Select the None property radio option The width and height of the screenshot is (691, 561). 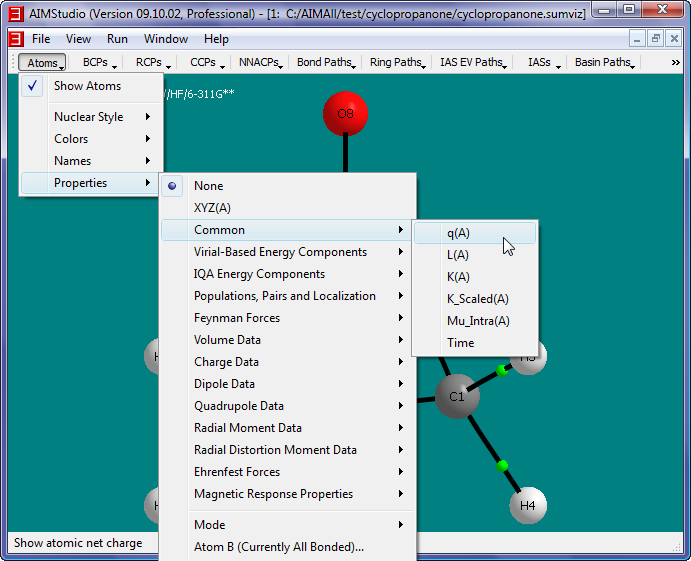click(x=208, y=186)
